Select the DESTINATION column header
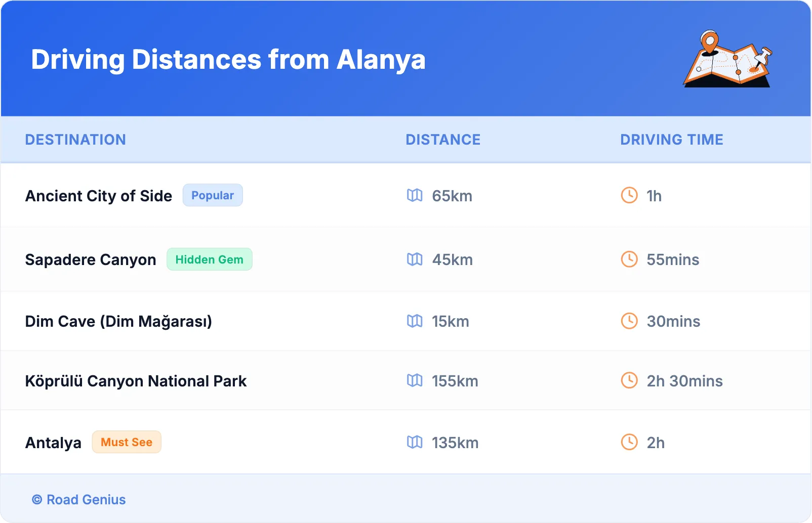Viewport: 812px width, 523px height. click(75, 140)
